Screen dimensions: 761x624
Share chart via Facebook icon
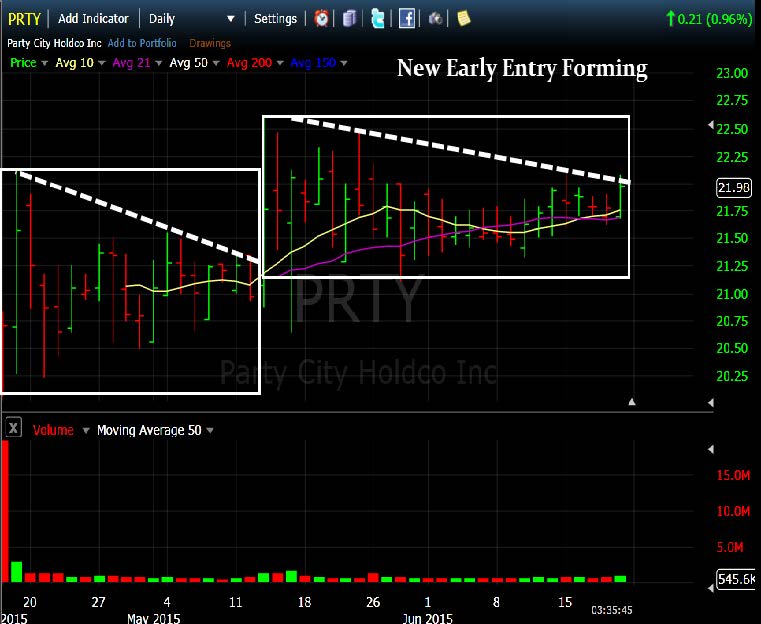[x=407, y=19]
